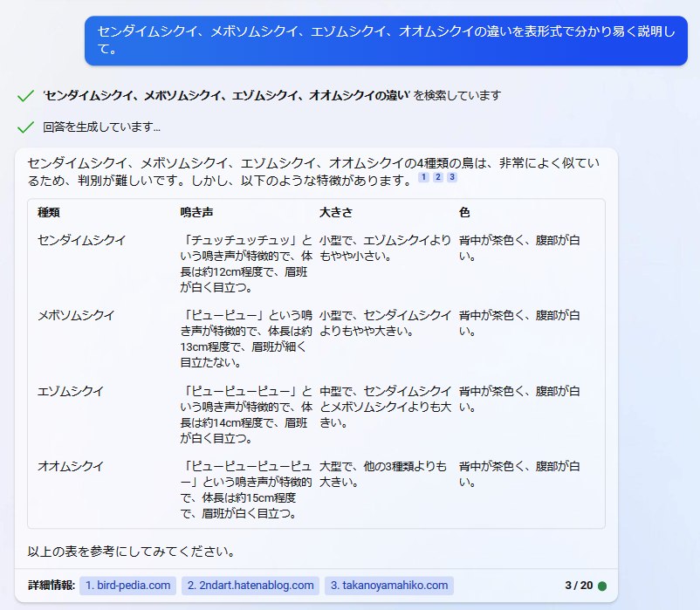Click the 約14cm程度 call description for エゾムシクイ

246,415
